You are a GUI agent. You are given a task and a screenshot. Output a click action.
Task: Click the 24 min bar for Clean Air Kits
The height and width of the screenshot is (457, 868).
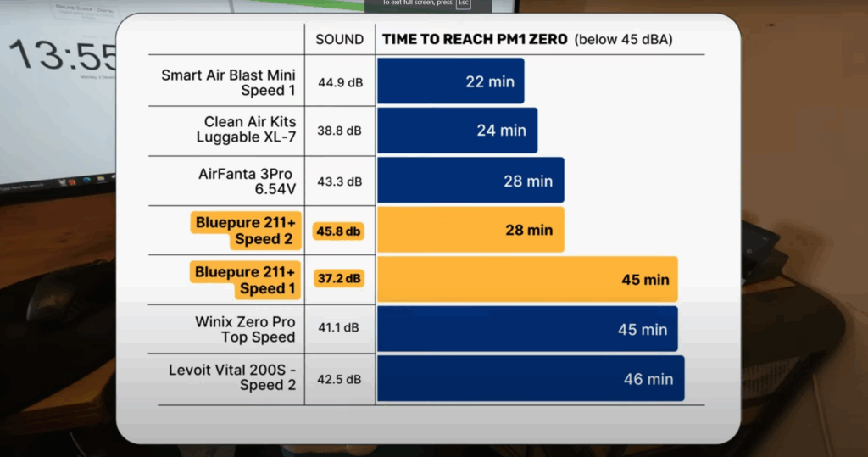(457, 131)
